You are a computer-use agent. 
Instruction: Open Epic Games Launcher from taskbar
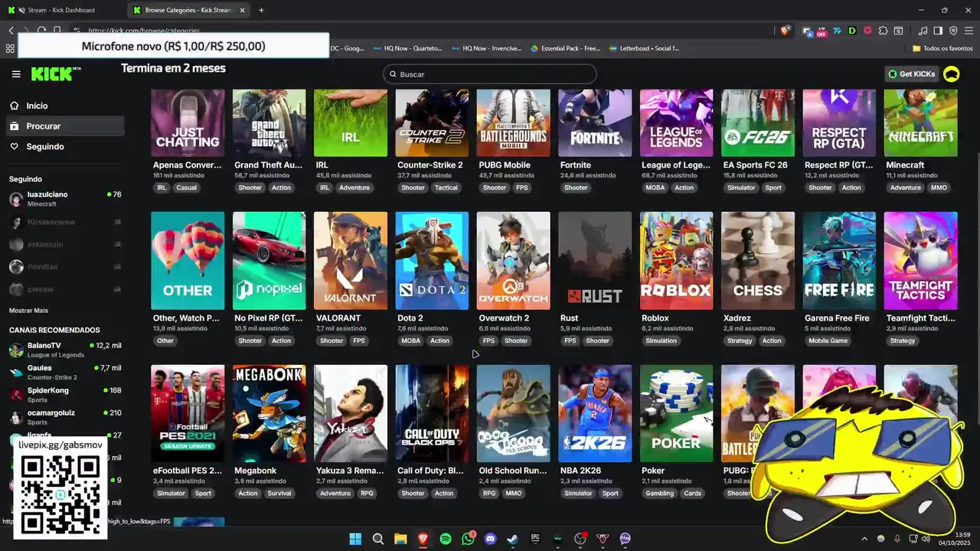click(535, 539)
